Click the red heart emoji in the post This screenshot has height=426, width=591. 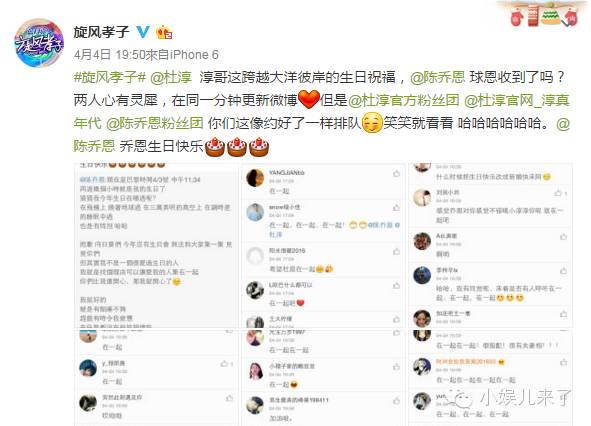[x=309, y=100]
